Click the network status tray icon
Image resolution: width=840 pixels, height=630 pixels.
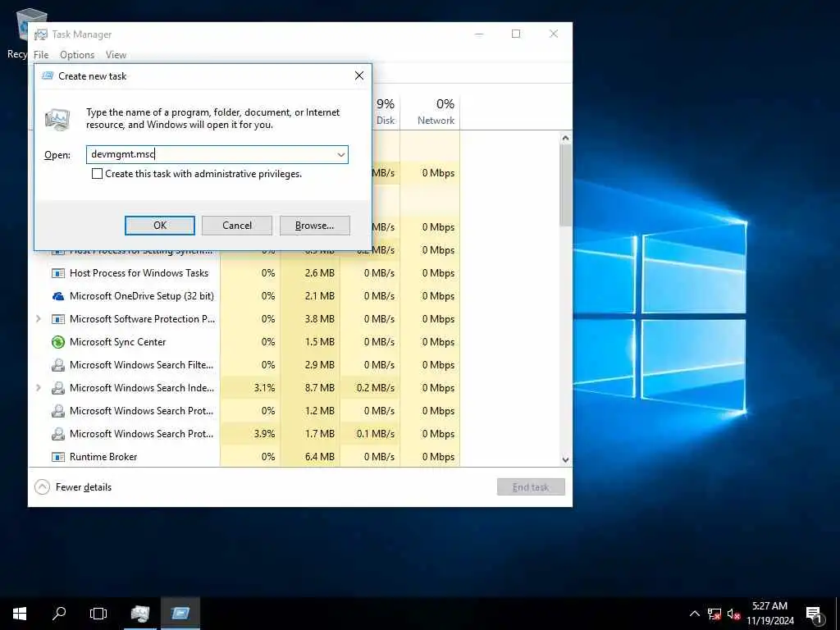(714, 614)
